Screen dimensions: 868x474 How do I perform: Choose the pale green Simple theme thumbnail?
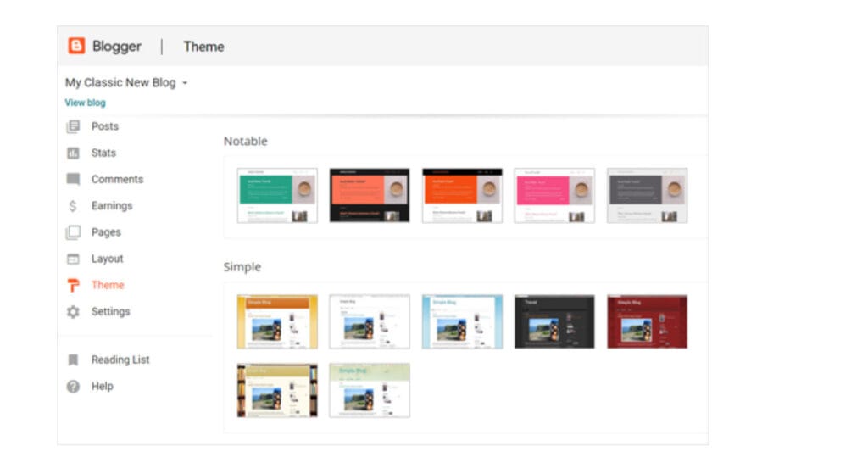(370, 390)
